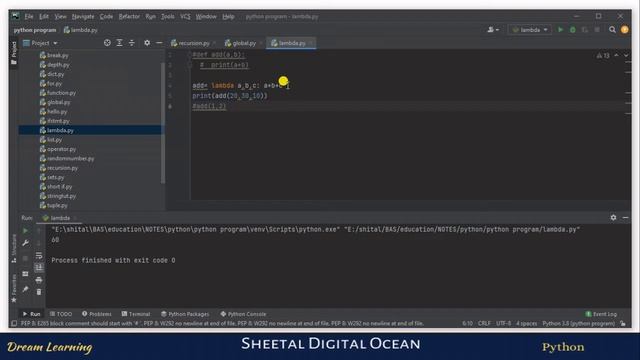Open the Navigate menu
Screen dimensions: 640x360
pos(83,17)
